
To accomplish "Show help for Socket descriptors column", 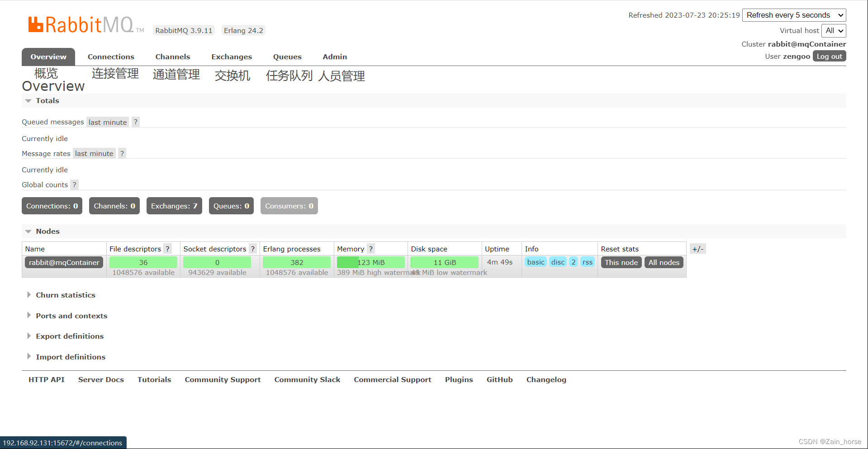I will [253, 249].
